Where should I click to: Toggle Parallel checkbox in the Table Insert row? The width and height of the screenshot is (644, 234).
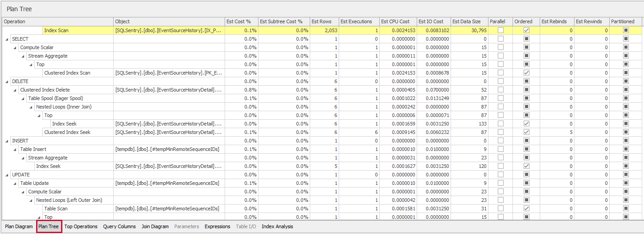point(500,149)
